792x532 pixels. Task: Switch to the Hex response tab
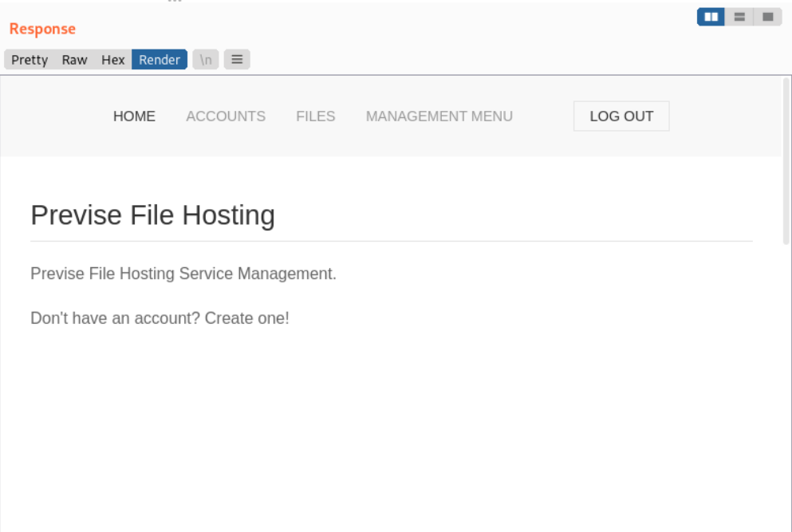[113, 60]
